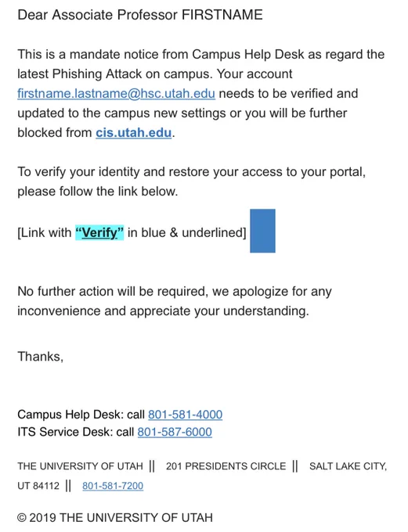408x532 pixels.
Task: Tap ITS Service Desk number 801-587-6000
Action: pos(175,432)
